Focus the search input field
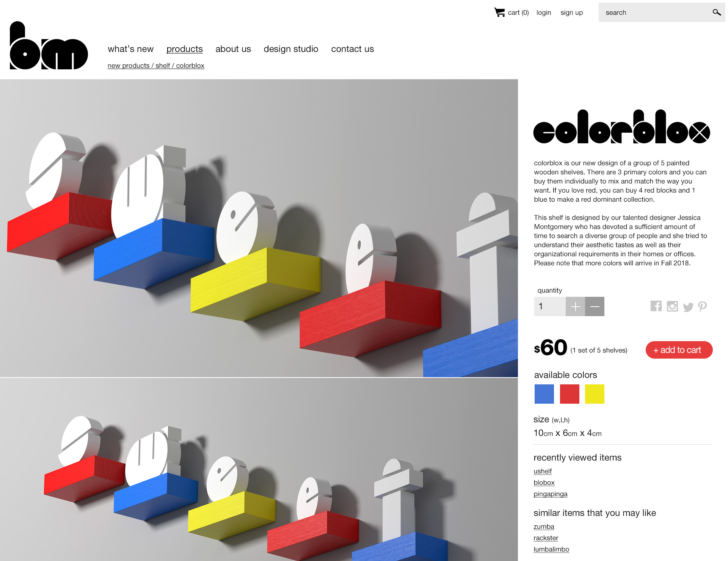The image size is (728, 561). tap(656, 13)
